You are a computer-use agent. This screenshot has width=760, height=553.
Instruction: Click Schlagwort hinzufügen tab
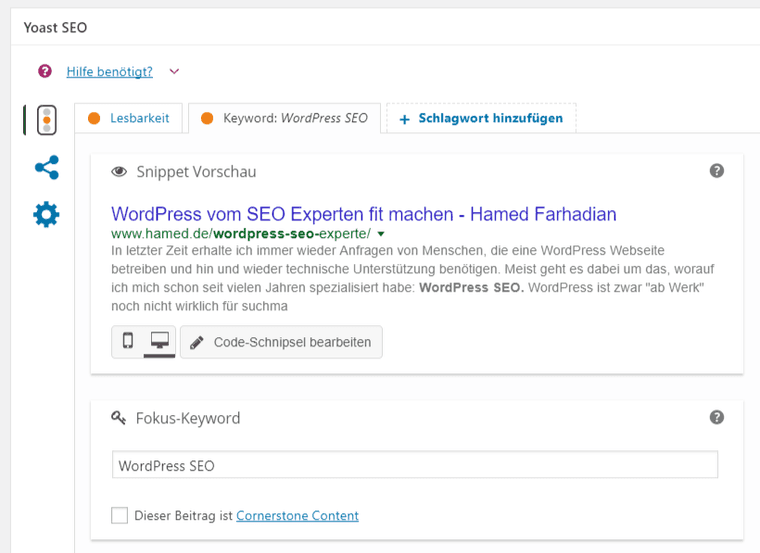click(x=481, y=118)
